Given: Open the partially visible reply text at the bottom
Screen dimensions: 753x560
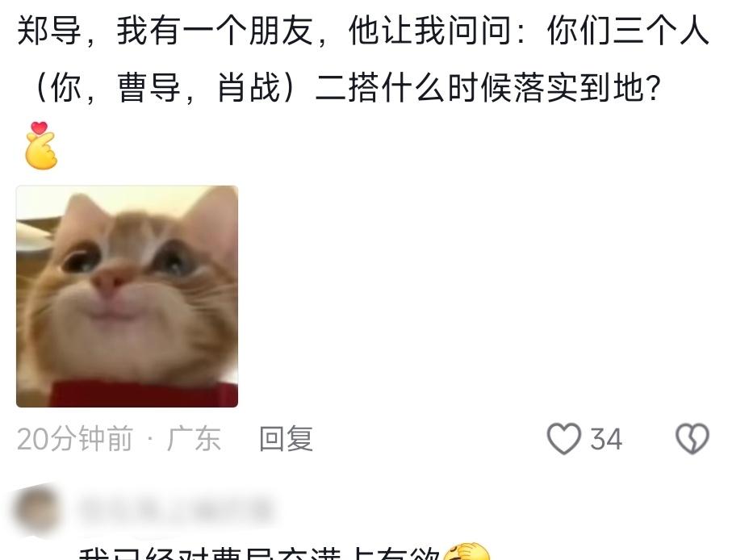Looking at the screenshot, I should [259, 552].
